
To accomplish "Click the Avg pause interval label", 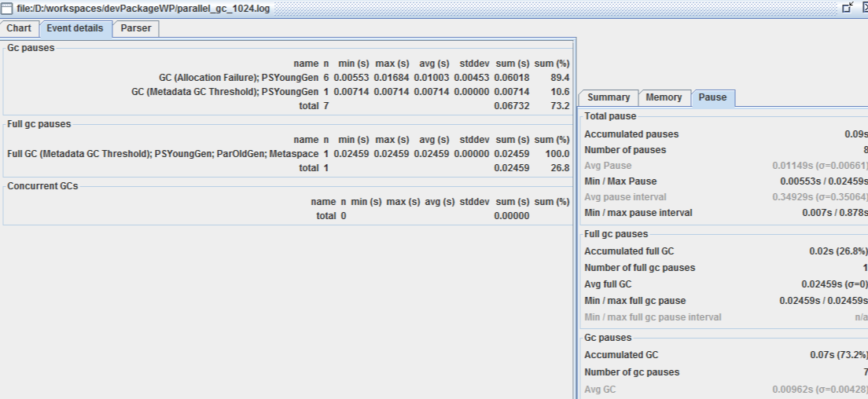I will 625,197.
